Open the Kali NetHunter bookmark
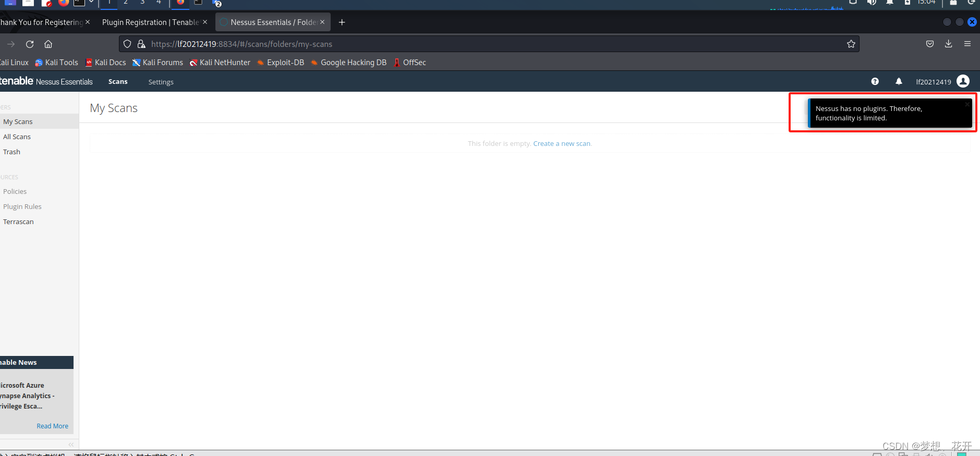Screen dimensions: 980x456 coord(220,63)
